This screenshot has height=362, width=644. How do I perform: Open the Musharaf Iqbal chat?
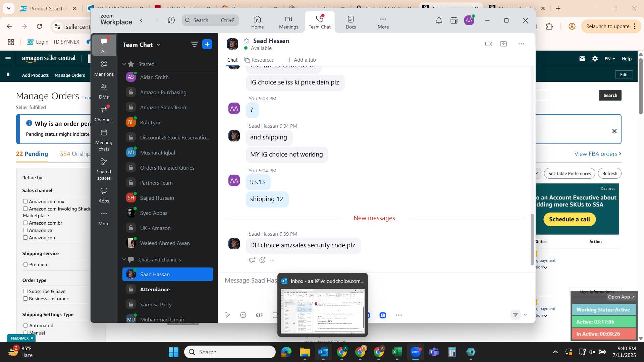[x=168, y=153]
